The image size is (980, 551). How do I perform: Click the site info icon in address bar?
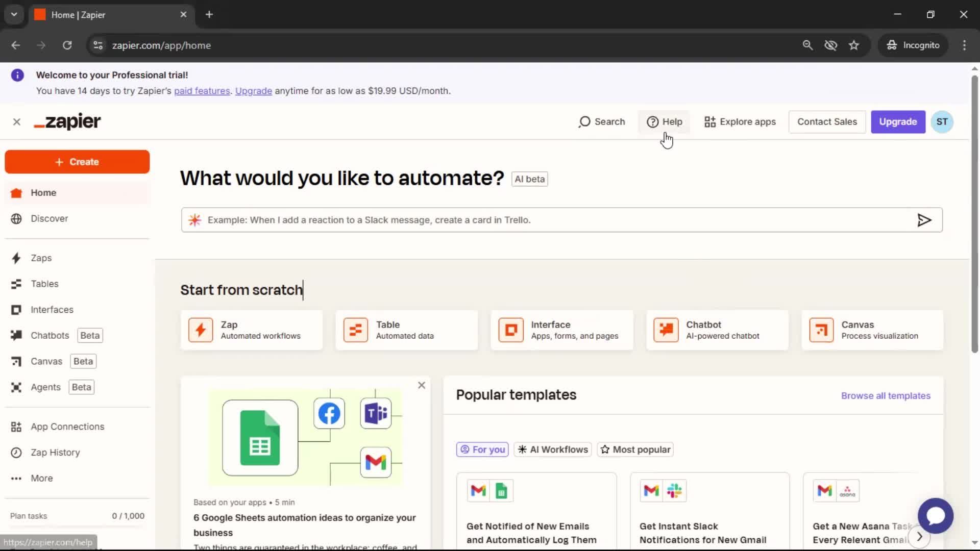(98, 45)
